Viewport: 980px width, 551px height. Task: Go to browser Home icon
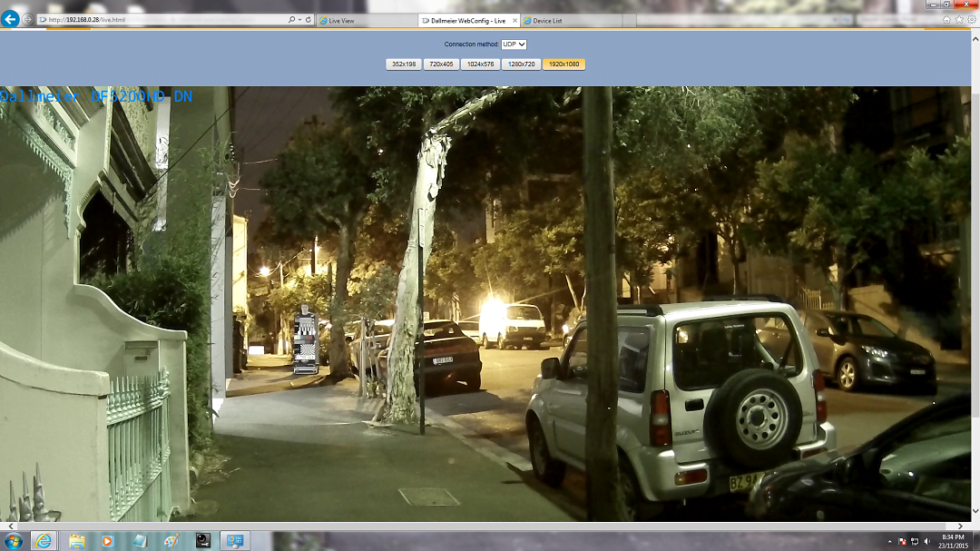(947, 19)
